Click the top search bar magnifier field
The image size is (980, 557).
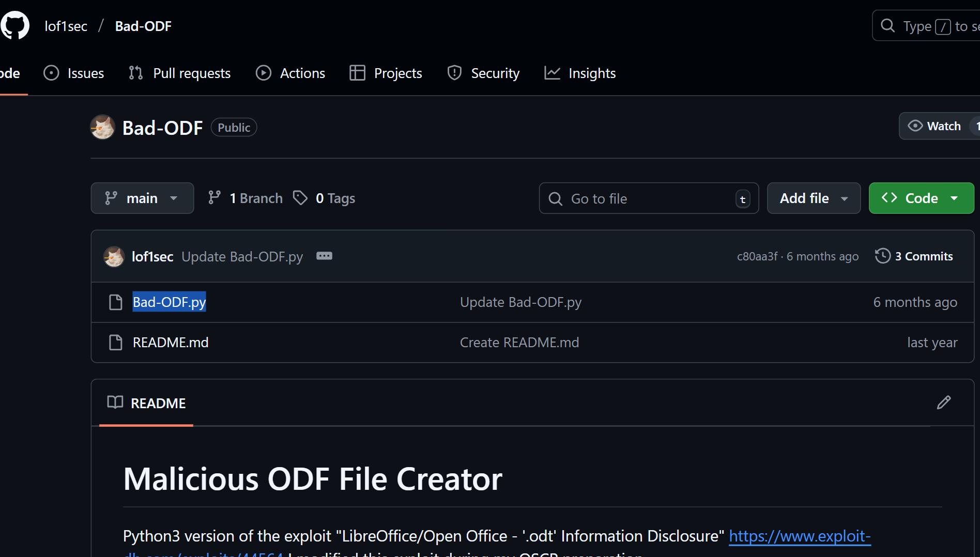[x=926, y=26]
